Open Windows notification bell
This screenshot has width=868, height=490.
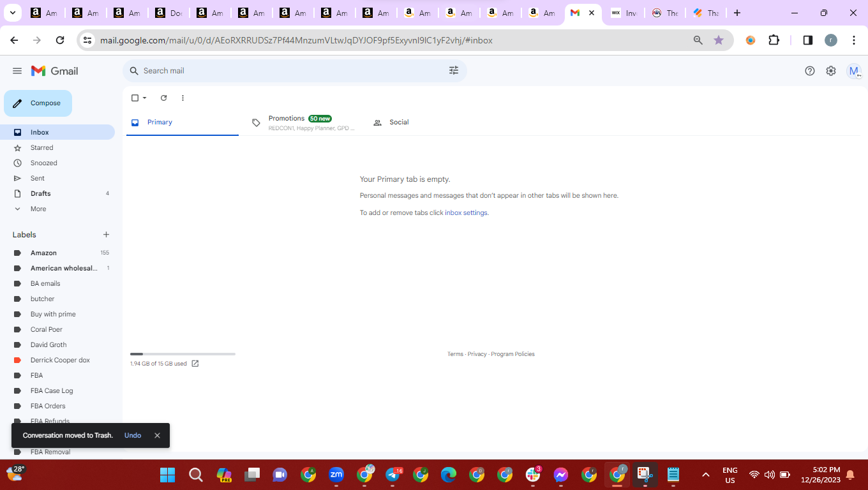point(850,475)
